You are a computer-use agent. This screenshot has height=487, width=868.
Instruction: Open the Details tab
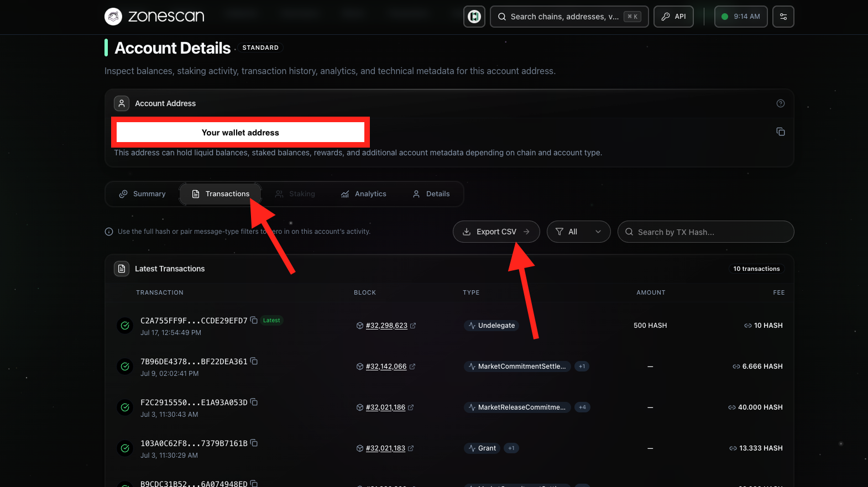click(431, 194)
